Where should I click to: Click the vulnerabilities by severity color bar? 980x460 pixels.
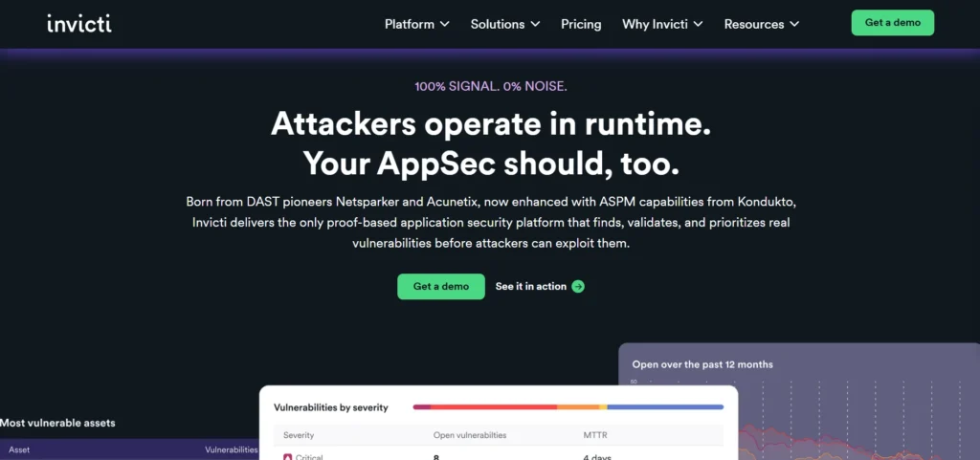point(568,407)
